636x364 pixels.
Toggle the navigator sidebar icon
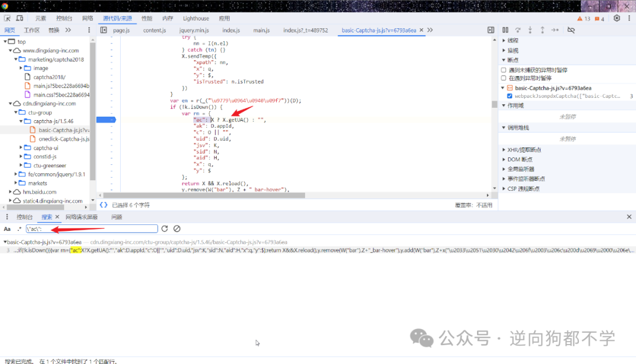click(104, 30)
